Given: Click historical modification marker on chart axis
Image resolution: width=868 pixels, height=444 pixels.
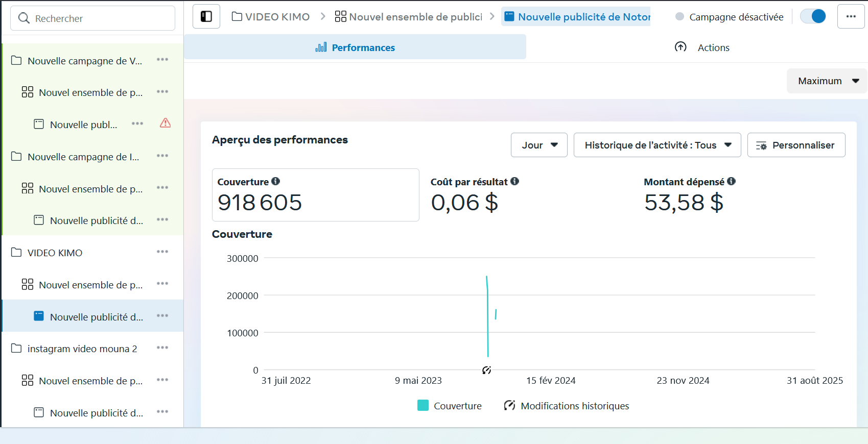Looking at the screenshot, I should pyautogui.click(x=486, y=370).
